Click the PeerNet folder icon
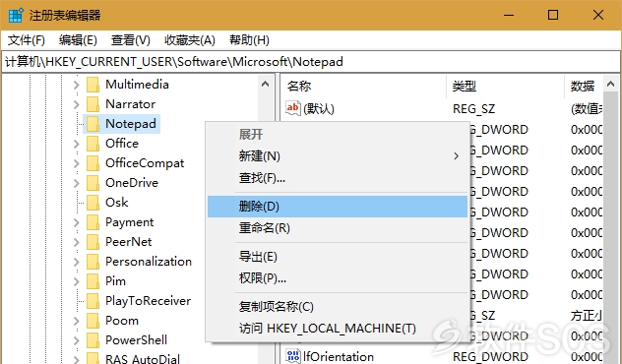This screenshot has height=364, width=622. tap(93, 242)
